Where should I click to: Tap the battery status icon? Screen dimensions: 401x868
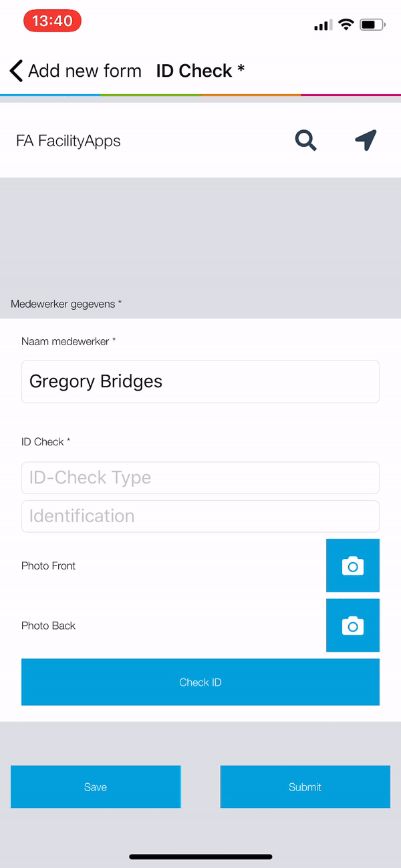click(x=372, y=25)
